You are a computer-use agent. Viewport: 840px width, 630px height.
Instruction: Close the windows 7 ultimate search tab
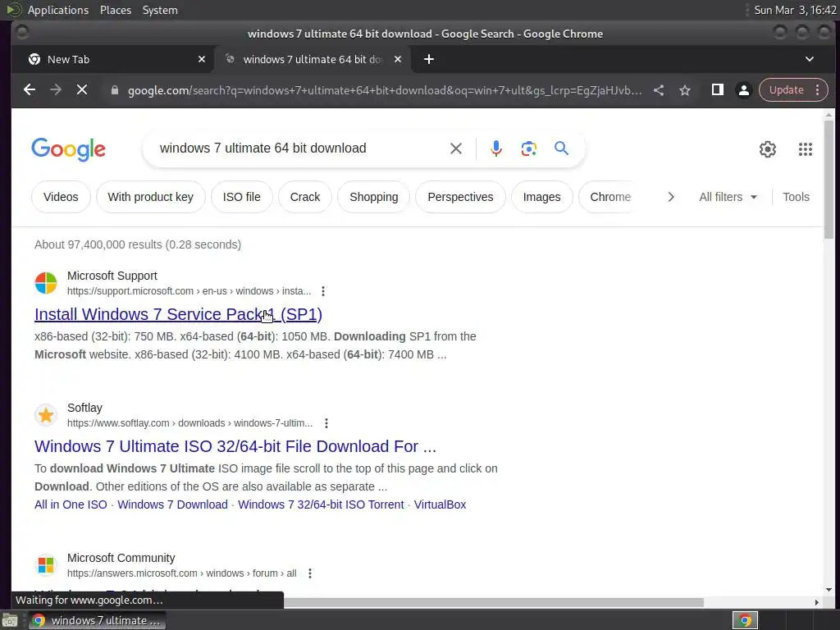pos(398,59)
